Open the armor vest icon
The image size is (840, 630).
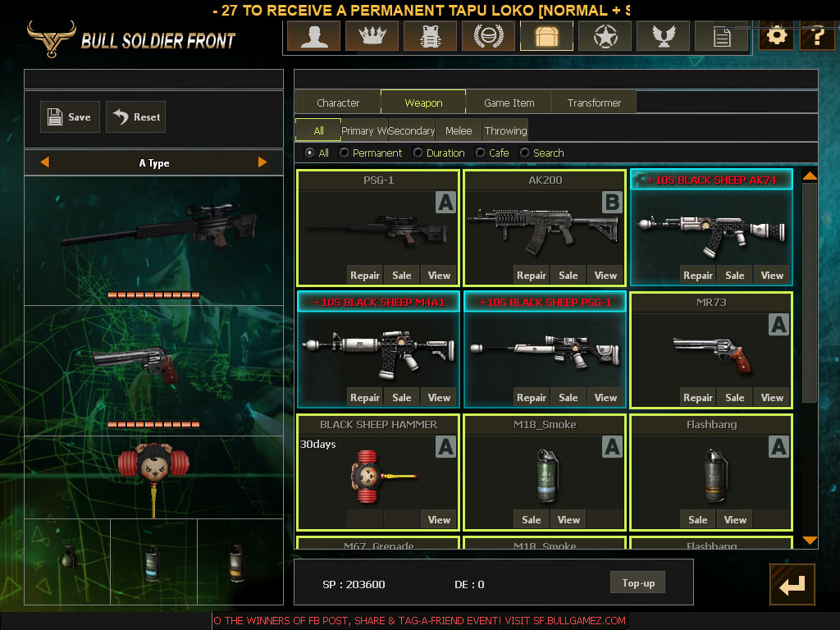(x=430, y=37)
